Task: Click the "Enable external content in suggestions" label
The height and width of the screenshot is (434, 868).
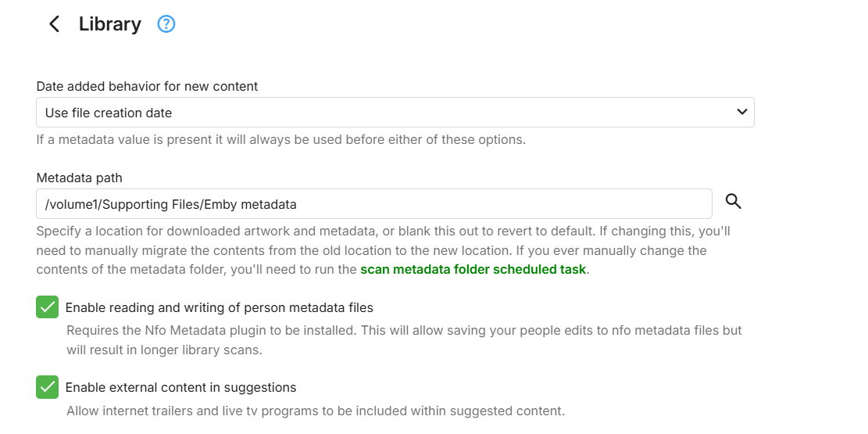Action: [x=180, y=387]
